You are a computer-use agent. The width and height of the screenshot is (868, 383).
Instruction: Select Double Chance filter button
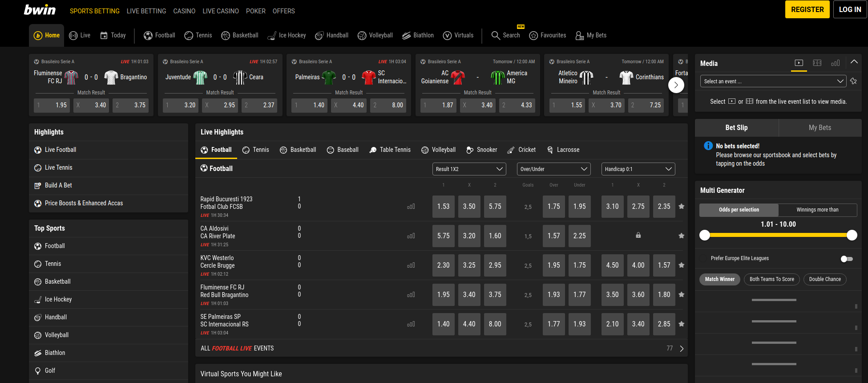point(825,279)
